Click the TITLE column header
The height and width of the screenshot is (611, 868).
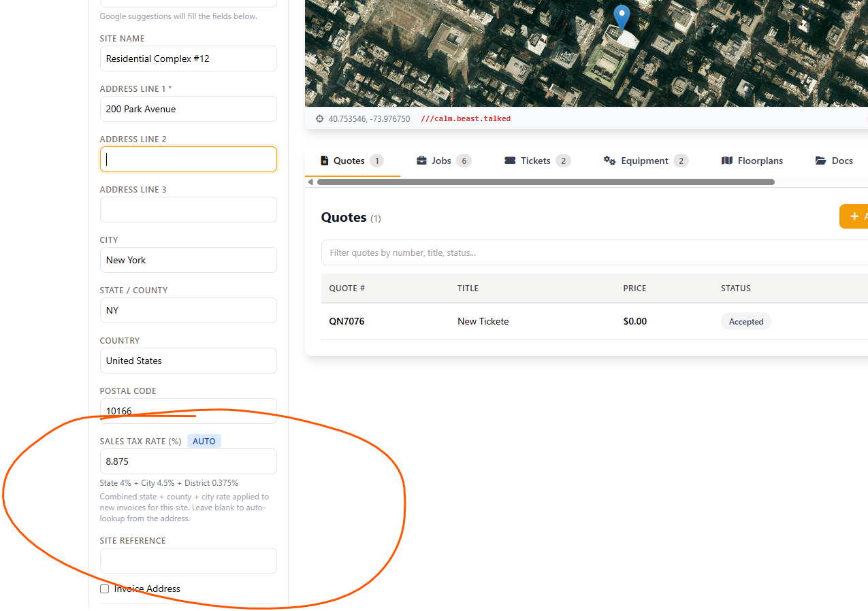(x=468, y=288)
